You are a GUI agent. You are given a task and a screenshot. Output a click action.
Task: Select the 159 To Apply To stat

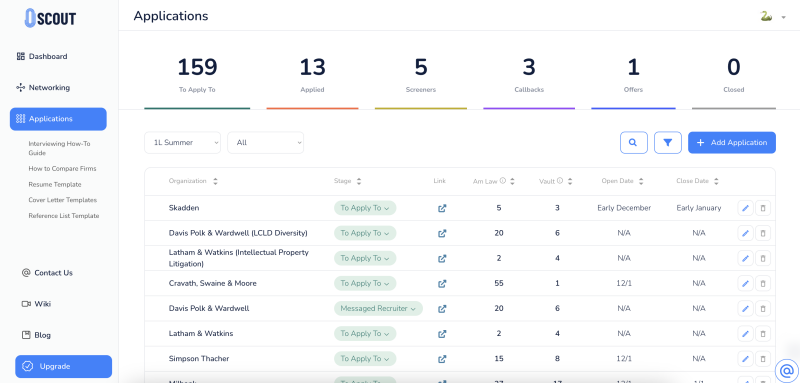coord(197,75)
